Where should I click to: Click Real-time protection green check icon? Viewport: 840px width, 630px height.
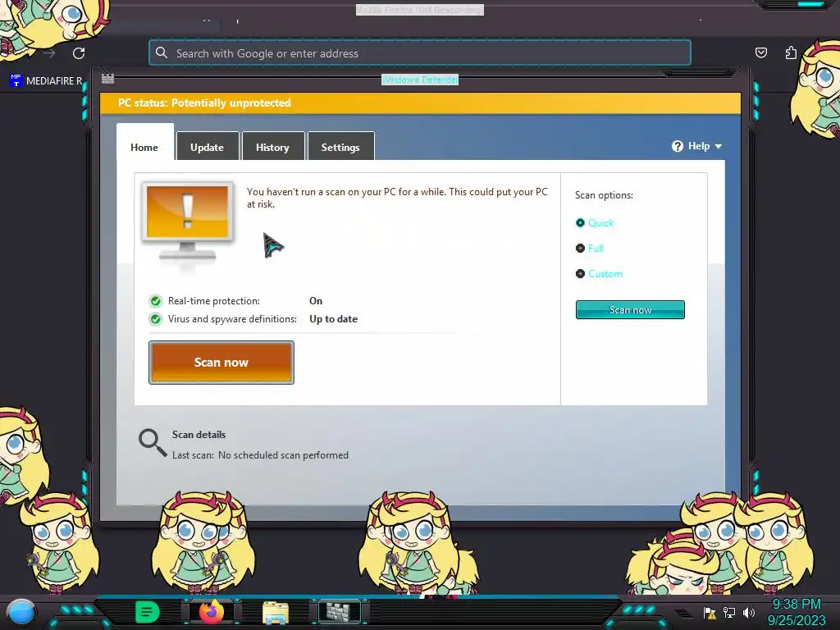155,301
